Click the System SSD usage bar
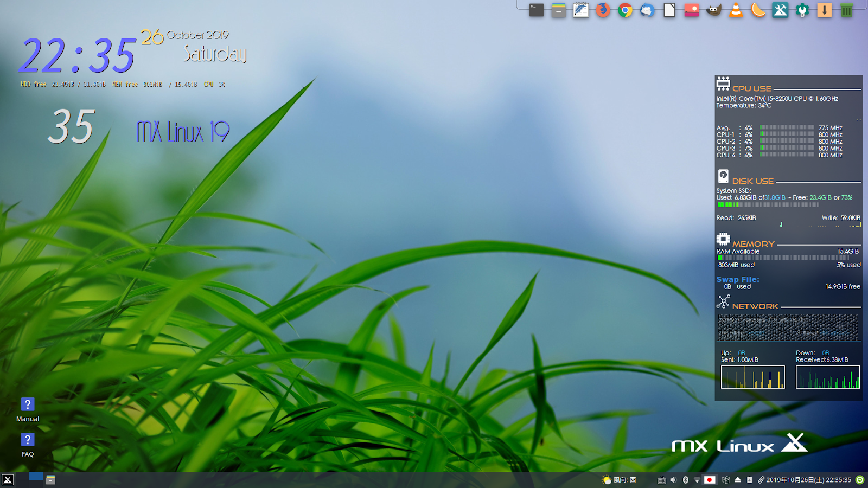This screenshot has width=868, height=488. tap(768, 205)
